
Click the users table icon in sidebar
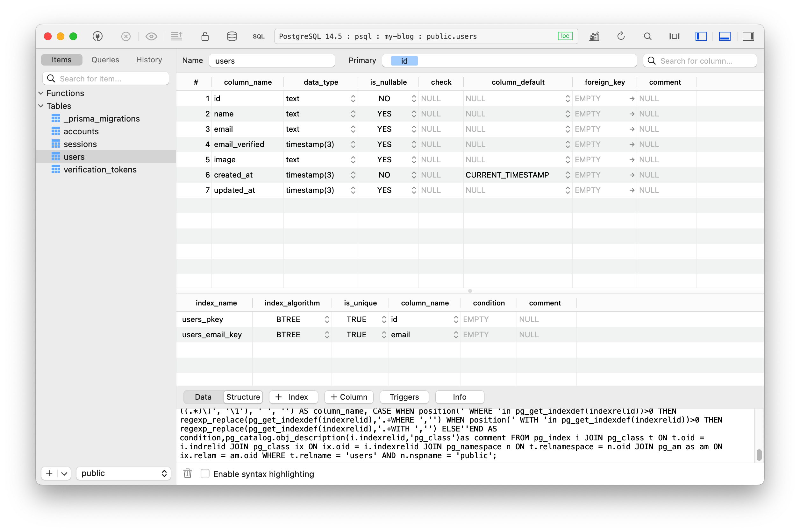coord(56,157)
